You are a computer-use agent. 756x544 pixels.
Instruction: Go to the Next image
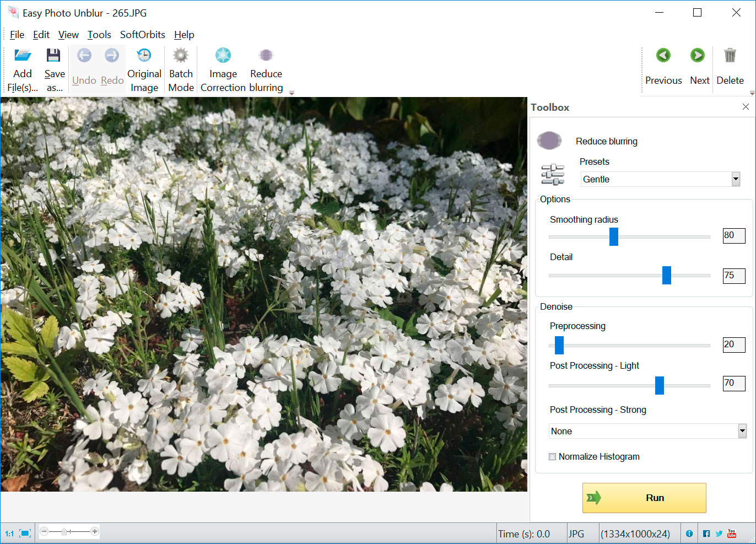(x=698, y=66)
